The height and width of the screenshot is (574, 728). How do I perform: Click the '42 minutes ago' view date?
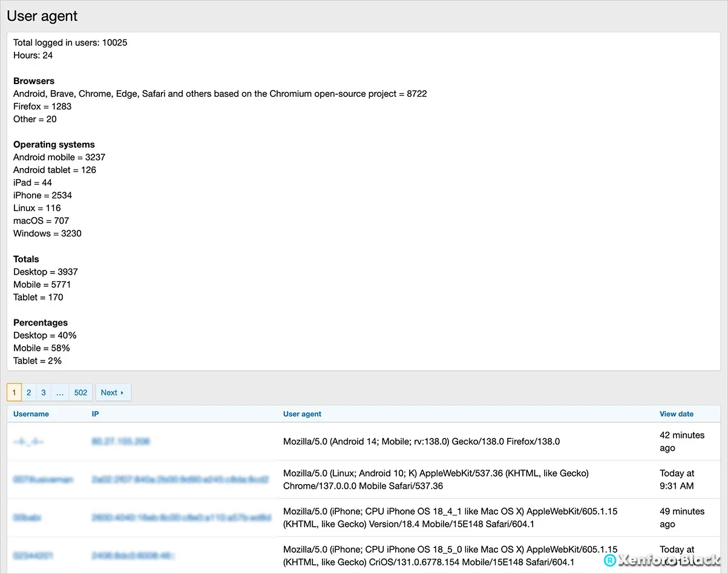pyautogui.click(x=682, y=442)
